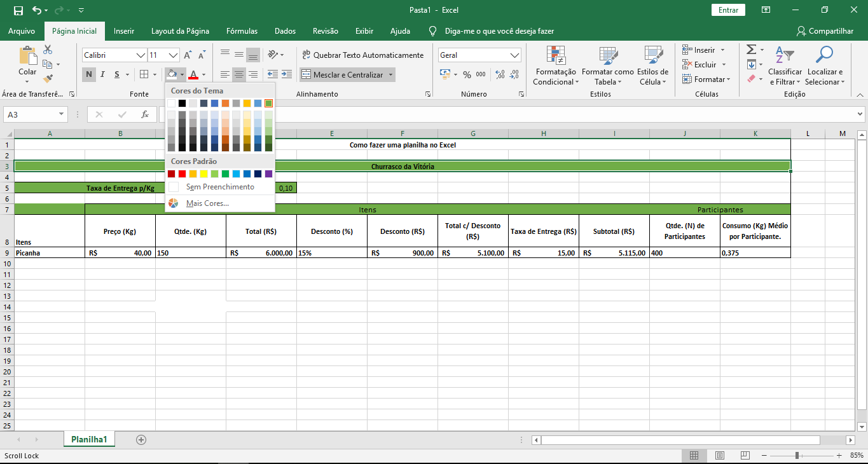Screen dimensions: 868x464
Task: Add a new sheet with plus icon
Action: click(x=141, y=439)
